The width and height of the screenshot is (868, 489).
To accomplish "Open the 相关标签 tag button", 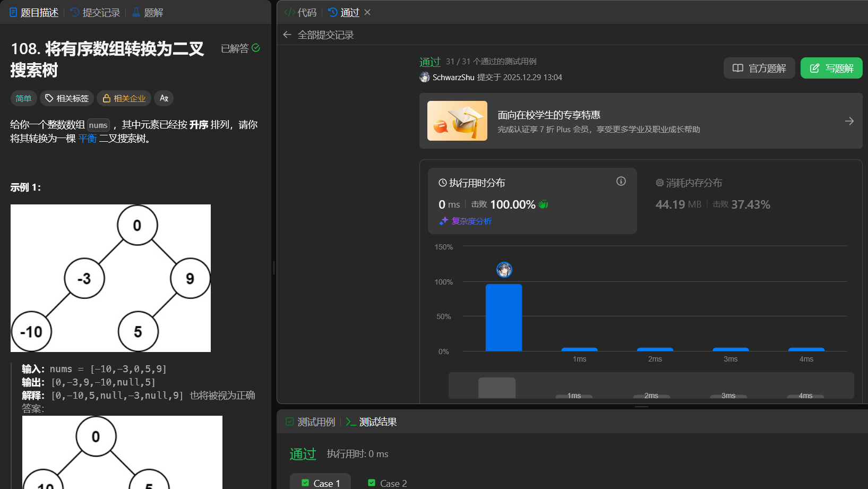I will [67, 98].
